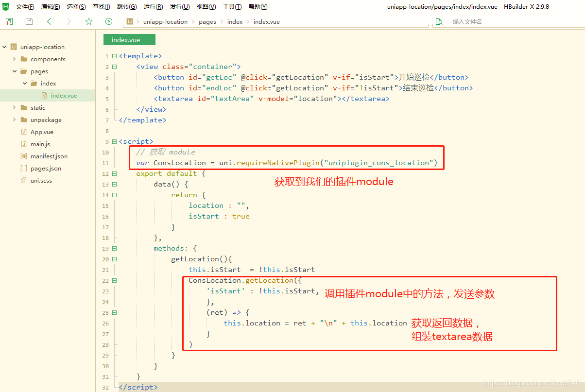Expand the static folder arrow

pyautogui.click(x=15, y=108)
